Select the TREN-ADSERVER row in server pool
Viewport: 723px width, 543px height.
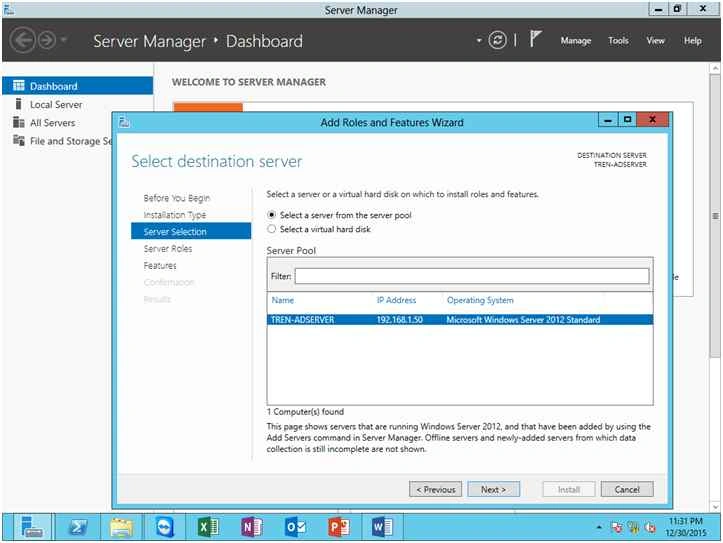point(460,319)
